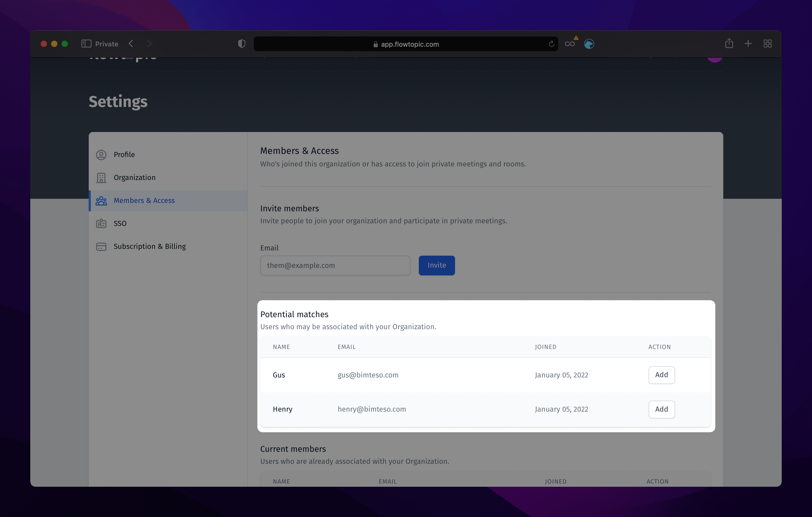Click the Organization settings icon
This screenshot has height=517, width=812.
(101, 177)
